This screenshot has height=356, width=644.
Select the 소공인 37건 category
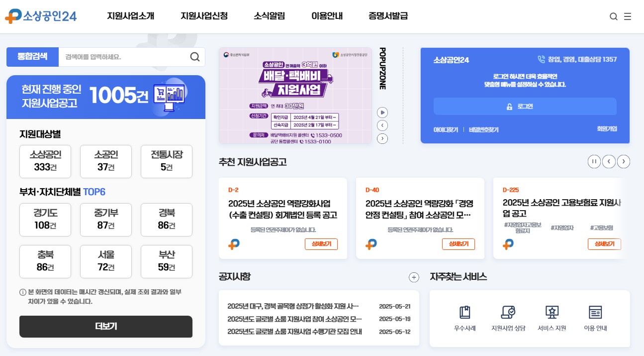pyautogui.click(x=106, y=161)
